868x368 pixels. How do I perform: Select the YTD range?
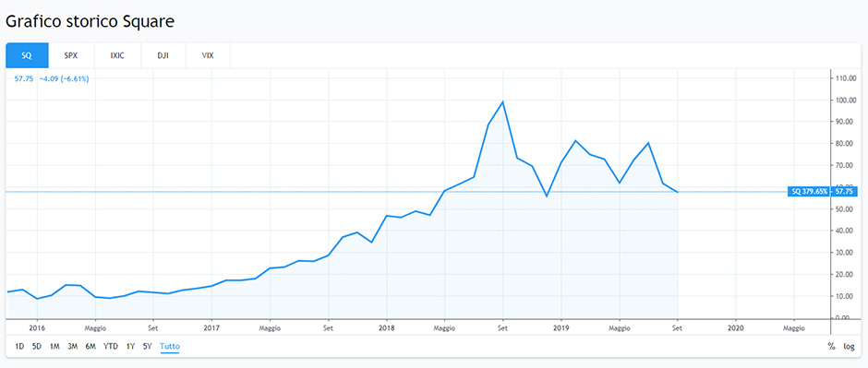point(111,347)
